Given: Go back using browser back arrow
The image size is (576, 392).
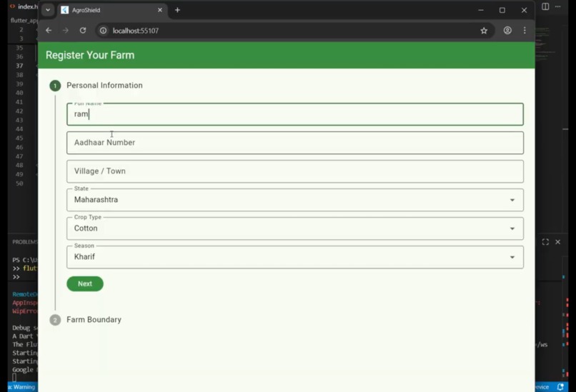Looking at the screenshot, I should 49,31.
